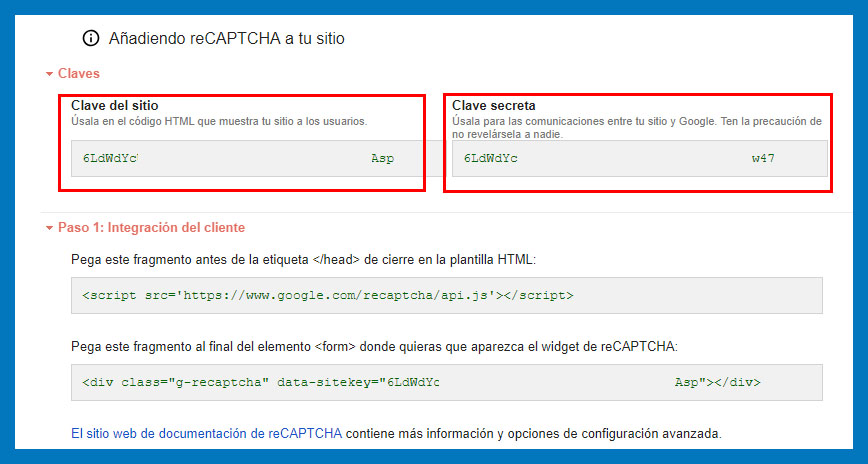Collapse the Claves section arrow
Image resolution: width=868 pixels, height=464 pixels.
(x=49, y=74)
